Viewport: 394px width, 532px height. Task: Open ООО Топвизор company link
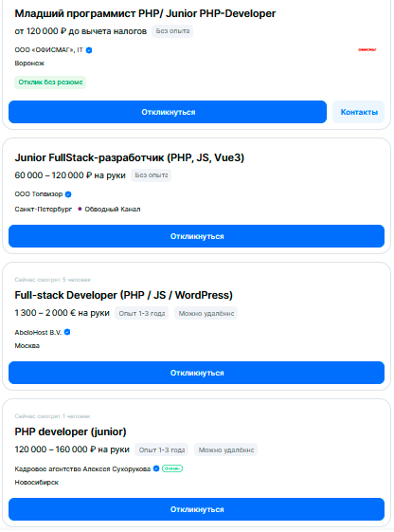click(39, 194)
